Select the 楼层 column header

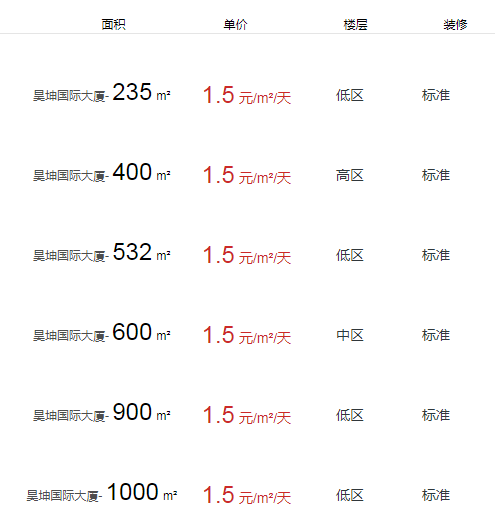355,25
